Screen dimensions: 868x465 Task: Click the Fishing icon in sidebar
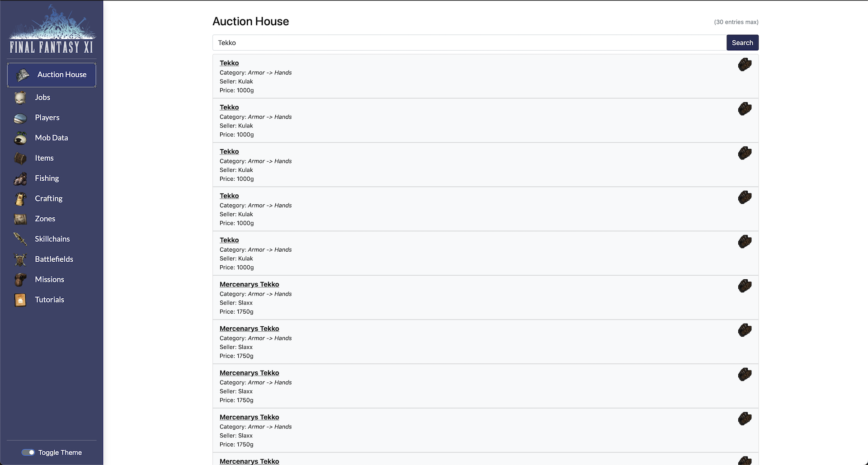pyautogui.click(x=20, y=178)
